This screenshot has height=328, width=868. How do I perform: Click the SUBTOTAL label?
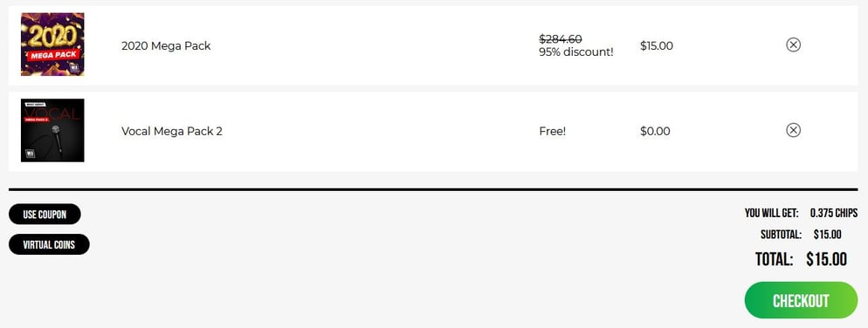point(781,235)
